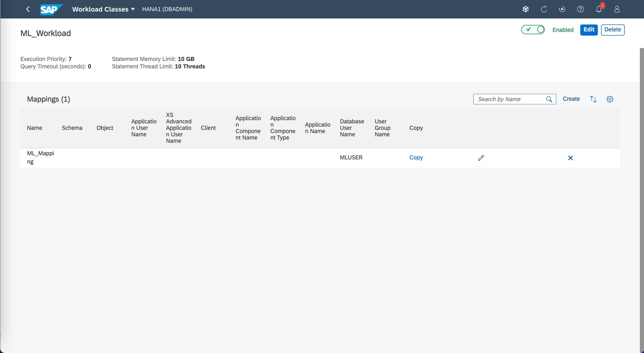Focus the Search by Name field
This screenshot has height=353, width=644.
510,99
